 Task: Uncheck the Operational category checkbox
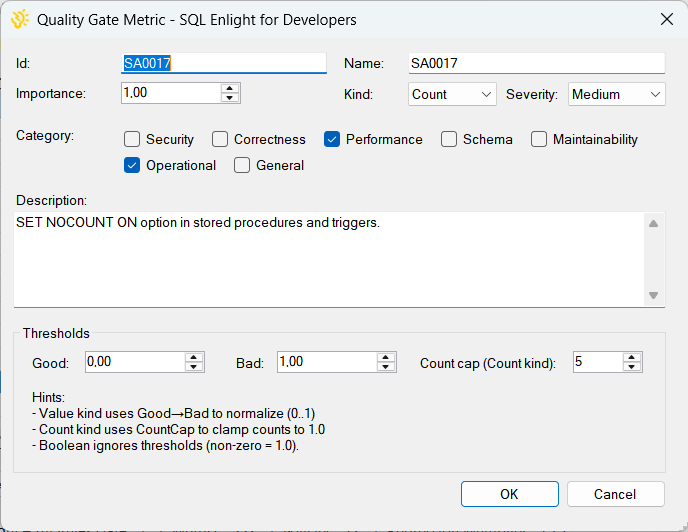(x=132, y=165)
